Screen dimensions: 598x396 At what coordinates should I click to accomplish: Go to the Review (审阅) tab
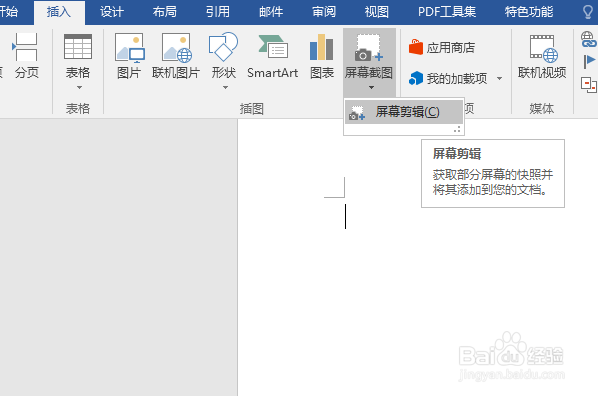[324, 12]
